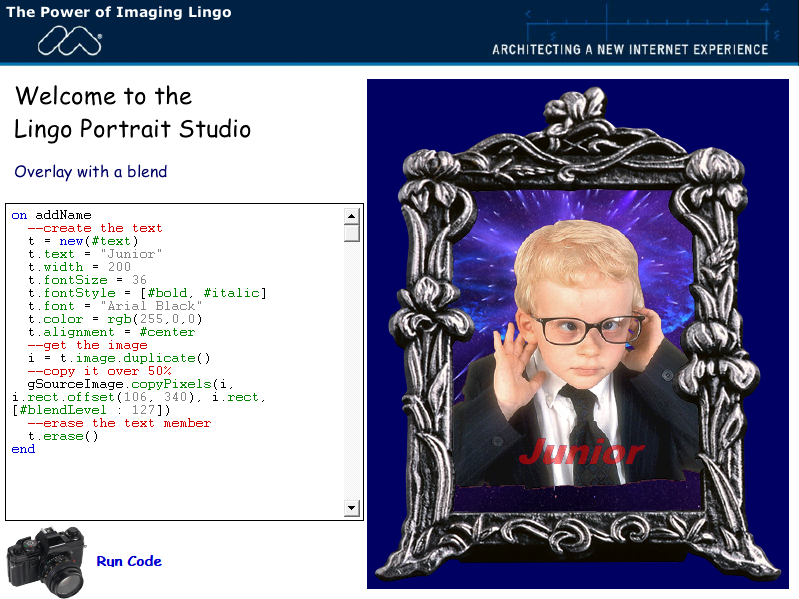This screenshot has width=799, height=599.
Task: Click the 't.text = "Junior"' line
Action: (x=95, y=254)
